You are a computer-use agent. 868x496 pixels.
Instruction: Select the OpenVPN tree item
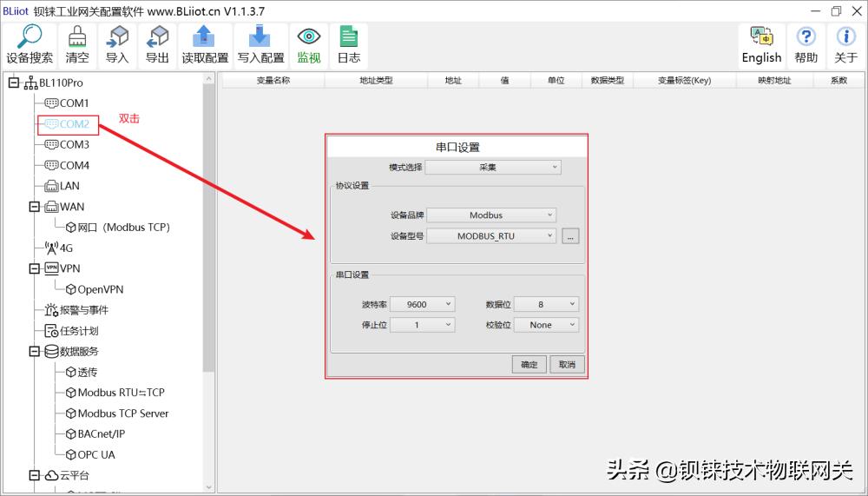[x=94, y=289]
